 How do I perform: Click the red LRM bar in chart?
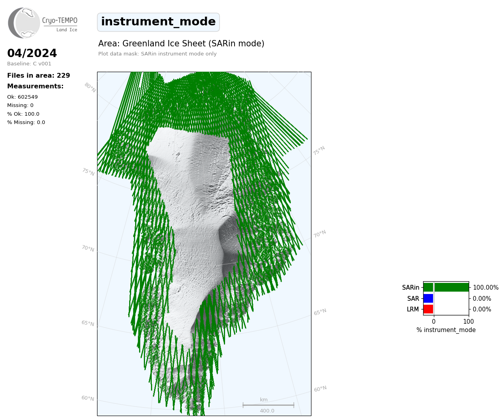428,309
